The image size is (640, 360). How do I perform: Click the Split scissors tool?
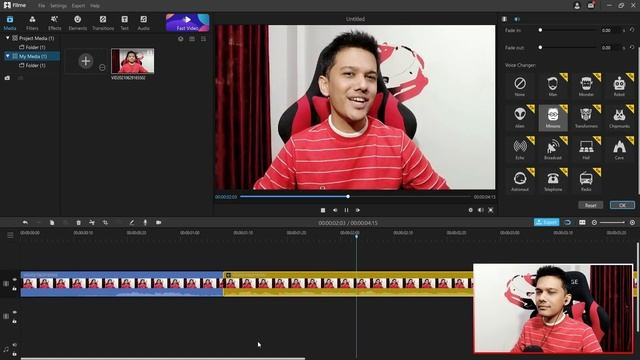(x=92, y=222)
